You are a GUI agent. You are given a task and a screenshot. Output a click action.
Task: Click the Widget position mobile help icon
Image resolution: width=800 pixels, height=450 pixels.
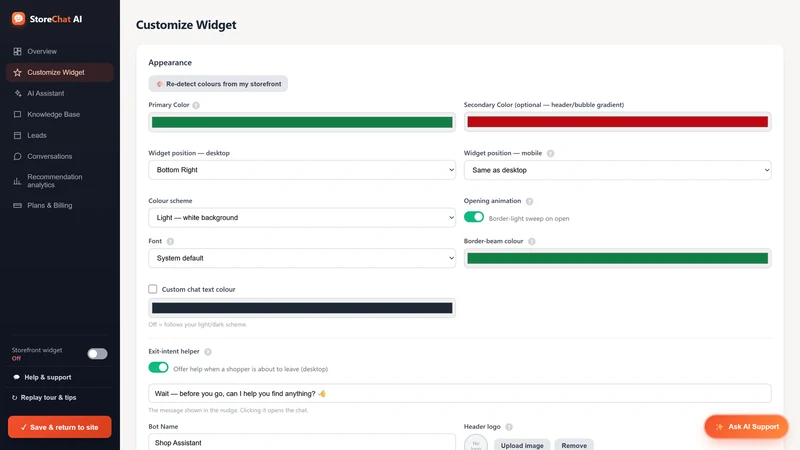coord(551,153)
